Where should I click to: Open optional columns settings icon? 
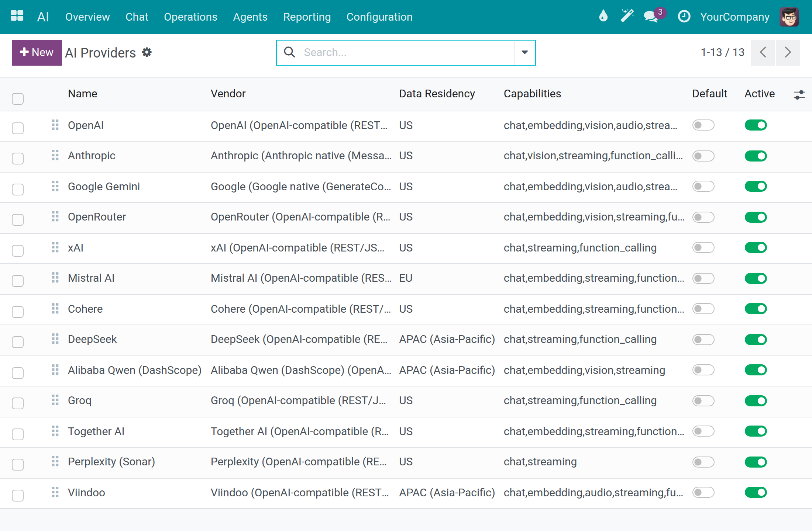pyautogui.click(x=799, y=95)
